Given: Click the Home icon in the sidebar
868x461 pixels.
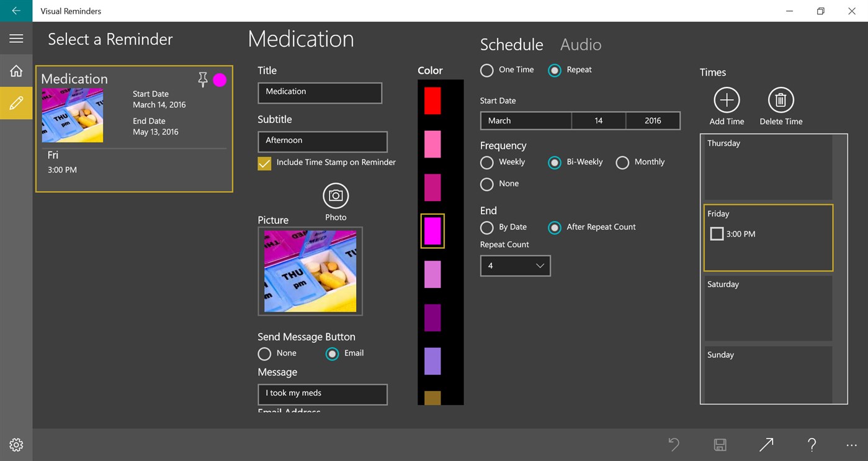Looking at the screenshot, I should point(16,70).
